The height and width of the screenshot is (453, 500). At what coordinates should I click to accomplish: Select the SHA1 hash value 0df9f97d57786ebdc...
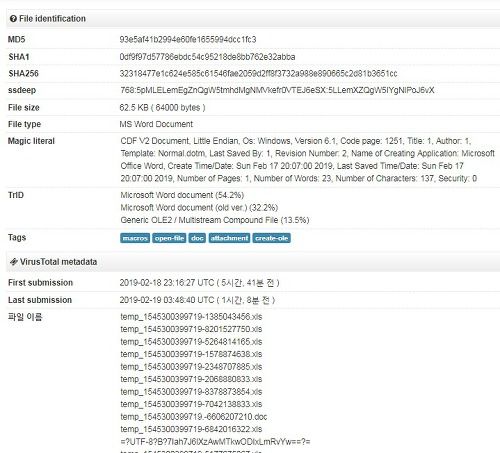pyautogui.click(x=207, y=57)
